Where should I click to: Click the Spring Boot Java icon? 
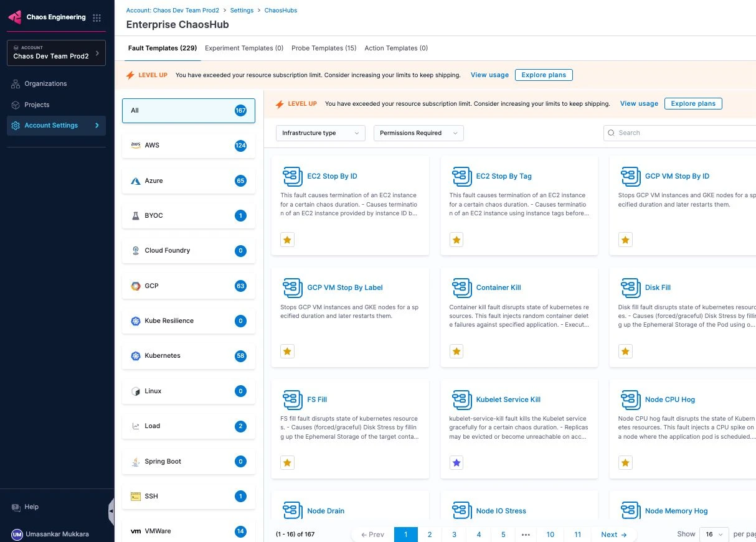click(136, 461)
